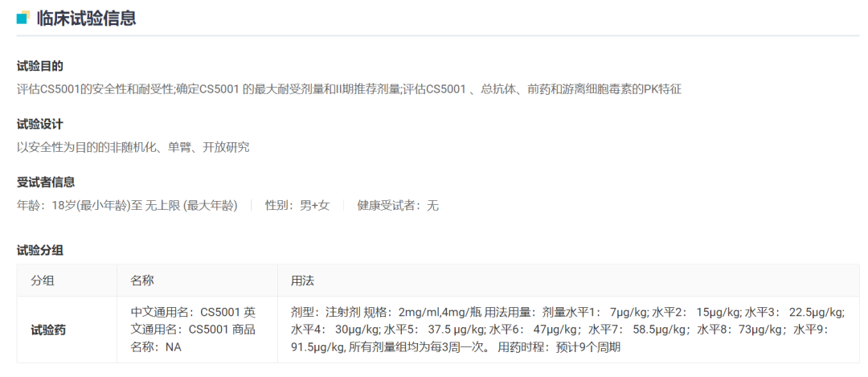Click the 水平4：30μg/kg dose text
Image resolution: width=868 pixels, height=377 pixels.
[335, 330]
